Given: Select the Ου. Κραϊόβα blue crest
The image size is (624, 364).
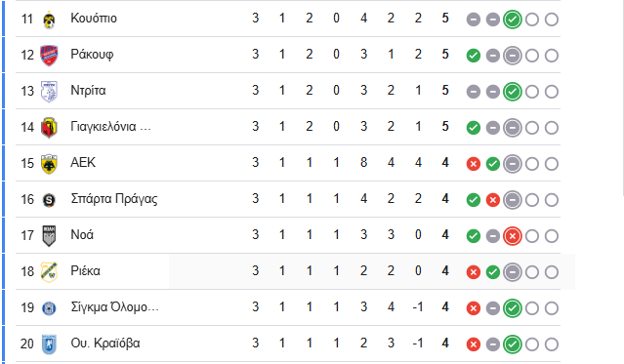Looking at the screenshot, I should (x=49, y=344).
